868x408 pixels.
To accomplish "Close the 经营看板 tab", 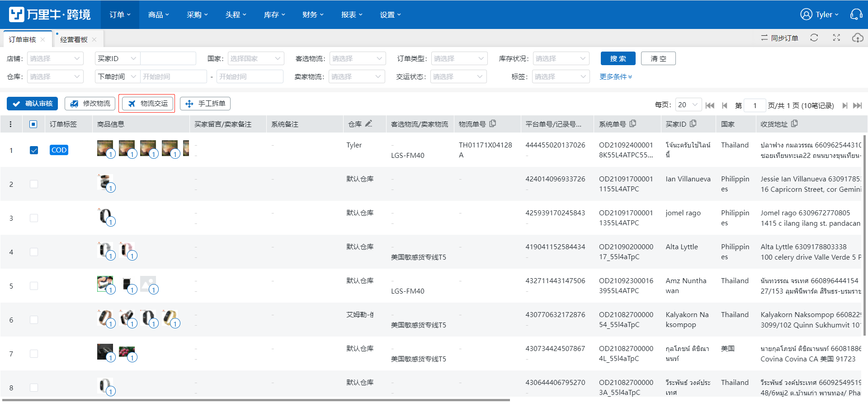I will 94,39.
